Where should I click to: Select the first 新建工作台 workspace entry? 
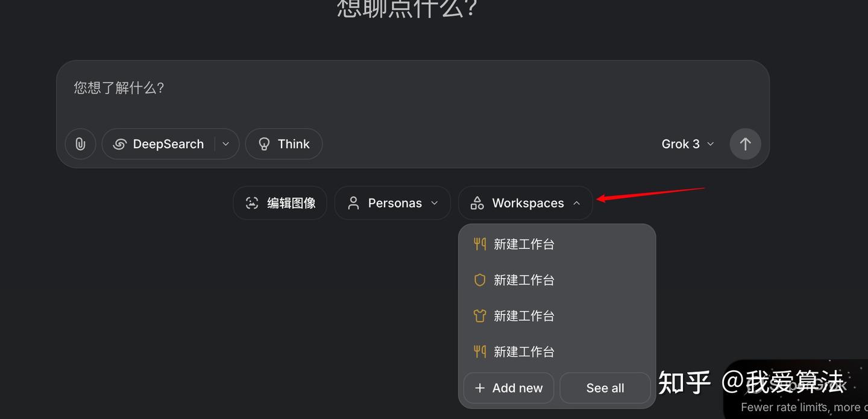(x=524, y=244)
